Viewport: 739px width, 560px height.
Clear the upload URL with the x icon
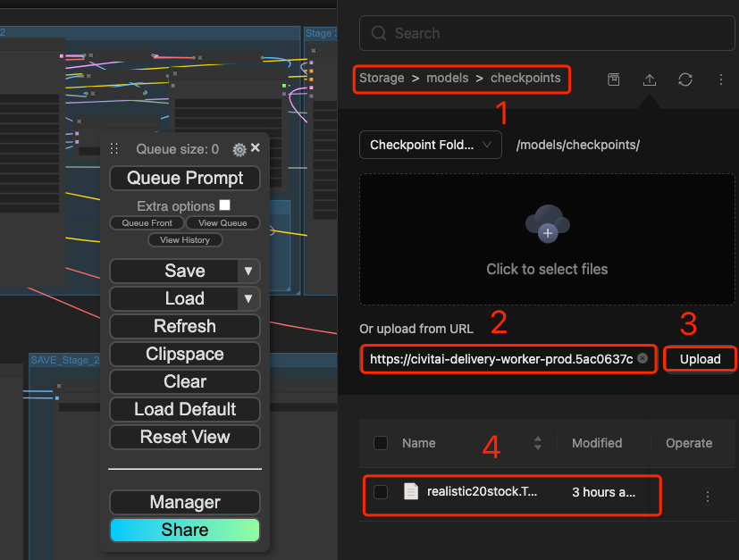(642, 359)
